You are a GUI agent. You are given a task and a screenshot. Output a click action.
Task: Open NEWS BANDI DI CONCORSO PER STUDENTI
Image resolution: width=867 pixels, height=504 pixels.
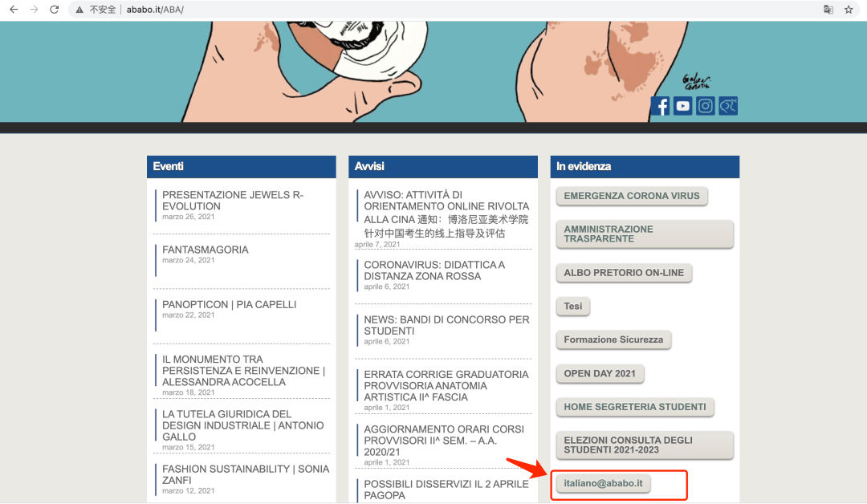(x=446, y=325)
